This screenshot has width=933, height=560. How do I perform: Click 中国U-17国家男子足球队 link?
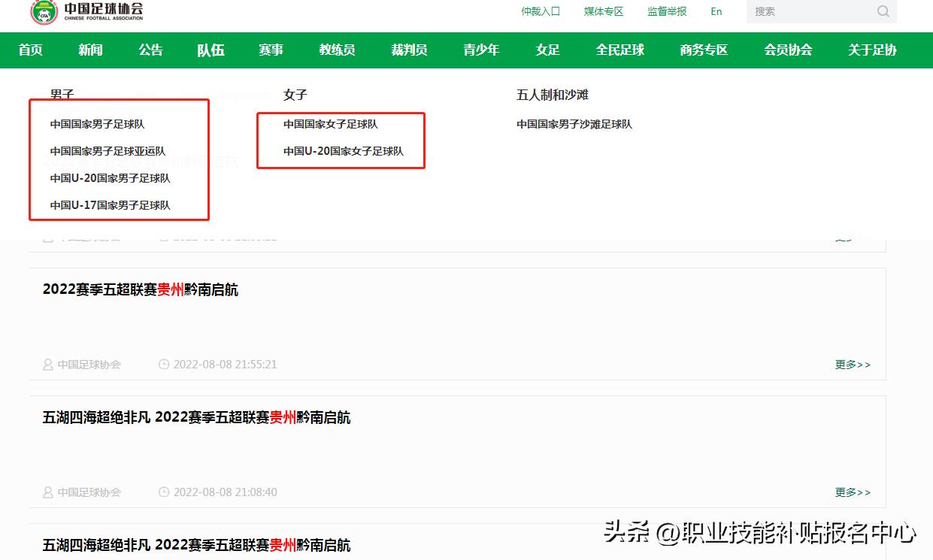(110, 205)
